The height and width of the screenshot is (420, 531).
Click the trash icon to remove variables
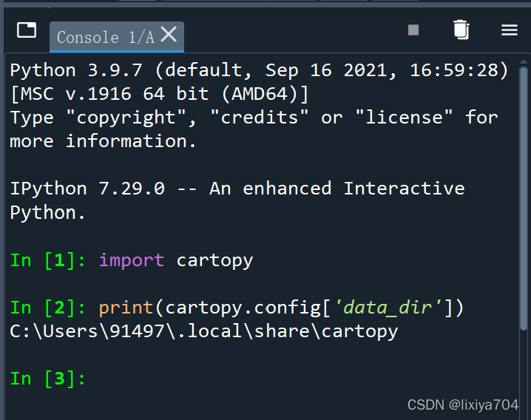coord(461,30)
